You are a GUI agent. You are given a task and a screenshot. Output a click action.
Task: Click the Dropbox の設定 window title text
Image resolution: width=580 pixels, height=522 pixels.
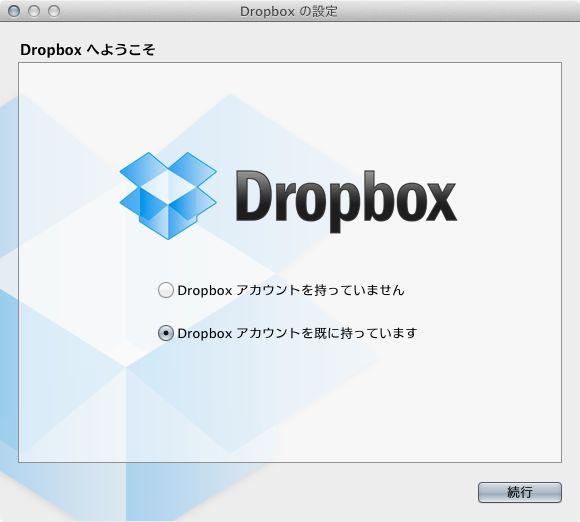[289, 11]
